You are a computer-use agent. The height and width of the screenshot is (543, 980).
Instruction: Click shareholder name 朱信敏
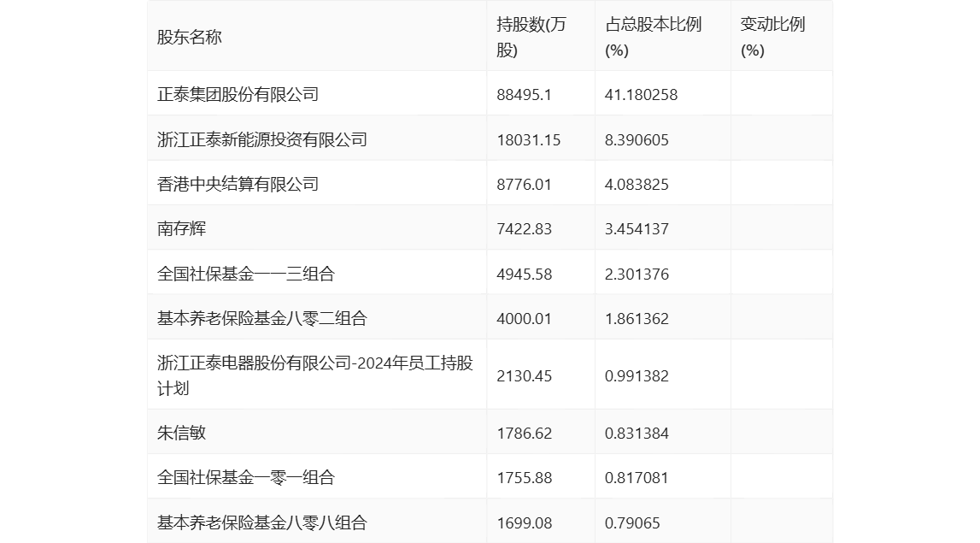tap(181, 433)
